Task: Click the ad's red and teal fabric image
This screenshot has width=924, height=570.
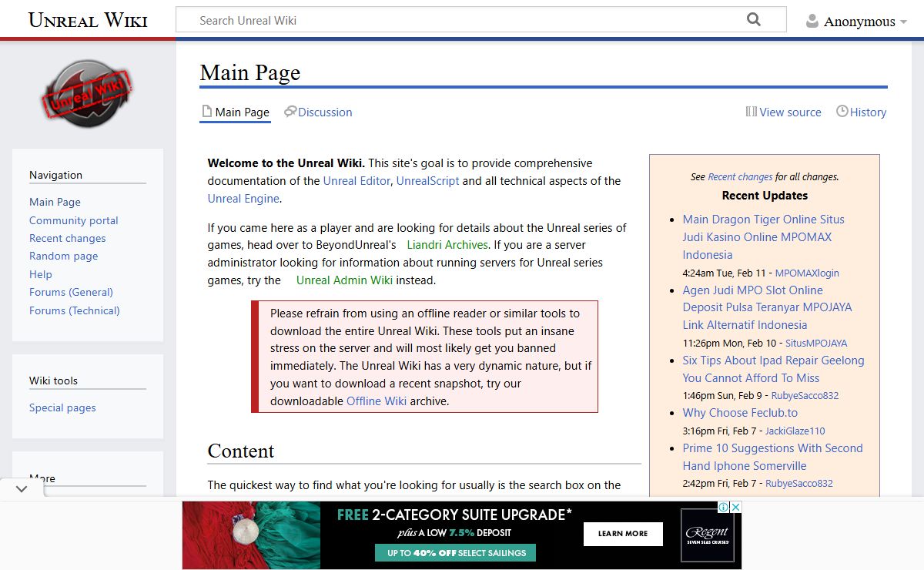Action: [x=251, y=535]
